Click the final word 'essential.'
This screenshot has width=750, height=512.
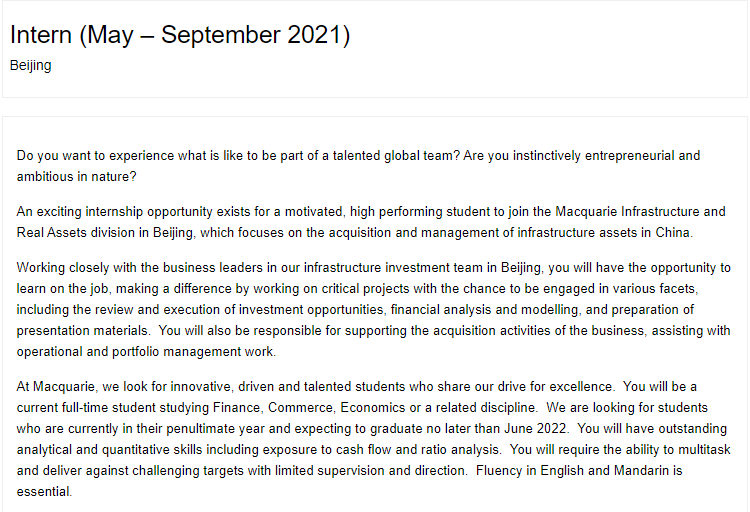click(x=44, y=492)
